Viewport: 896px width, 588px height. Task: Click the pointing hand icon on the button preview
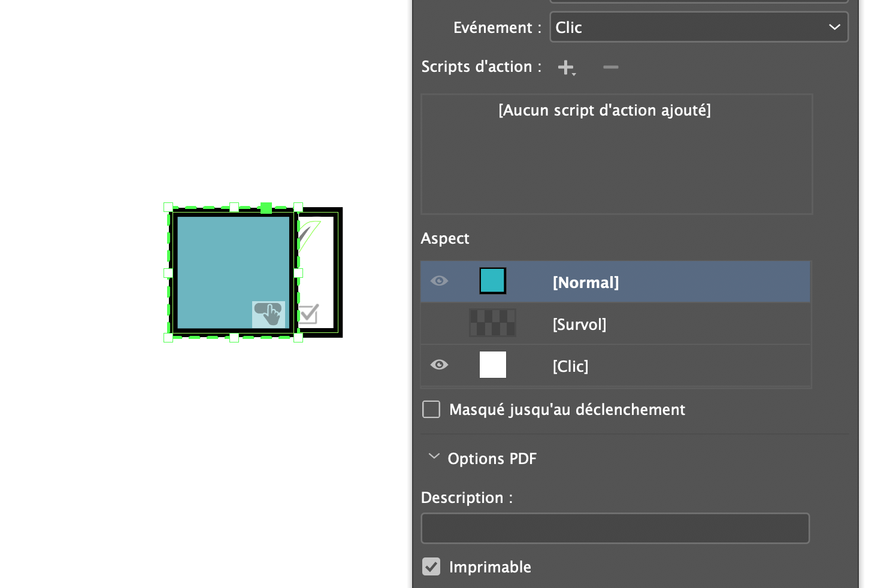(269, 313)
